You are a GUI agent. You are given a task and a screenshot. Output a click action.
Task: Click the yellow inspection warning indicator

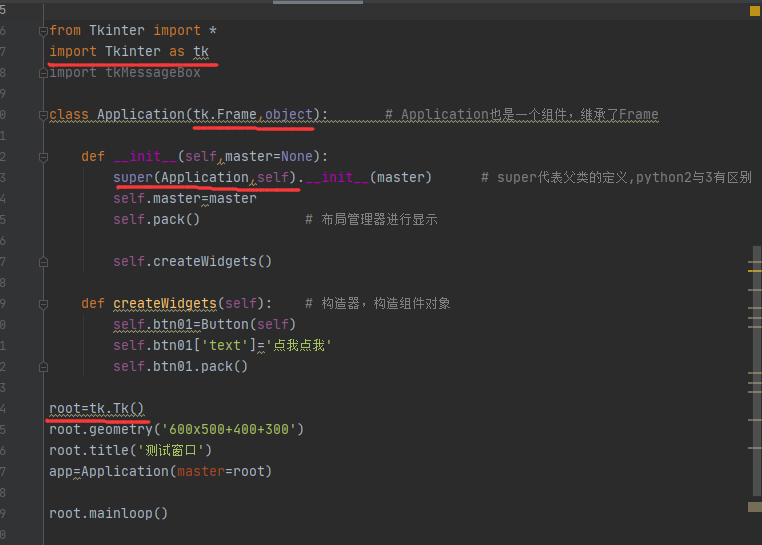755,11
